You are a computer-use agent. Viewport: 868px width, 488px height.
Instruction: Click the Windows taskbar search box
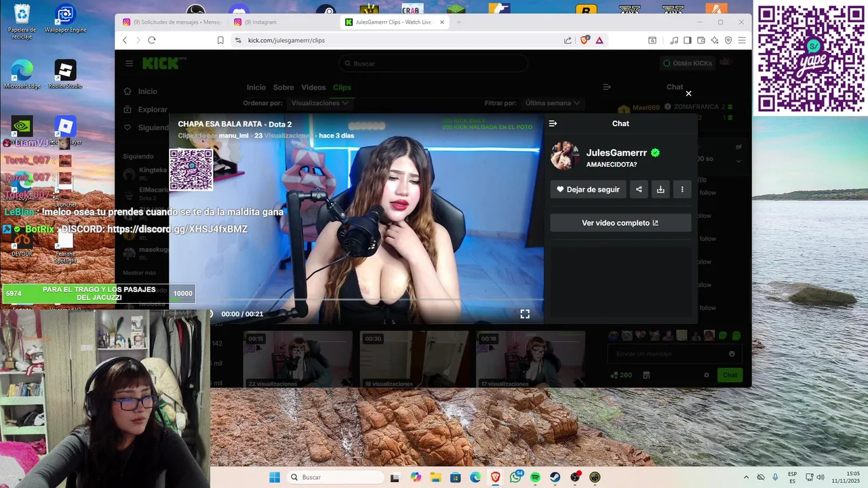[335, 477]
